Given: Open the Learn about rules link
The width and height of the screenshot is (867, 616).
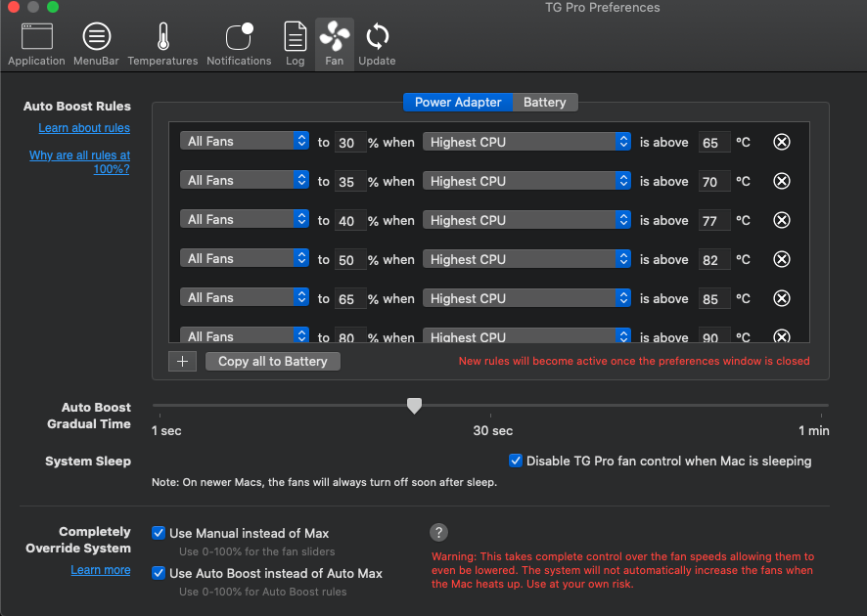Looking at the screenshot, I should click(84, 128).
